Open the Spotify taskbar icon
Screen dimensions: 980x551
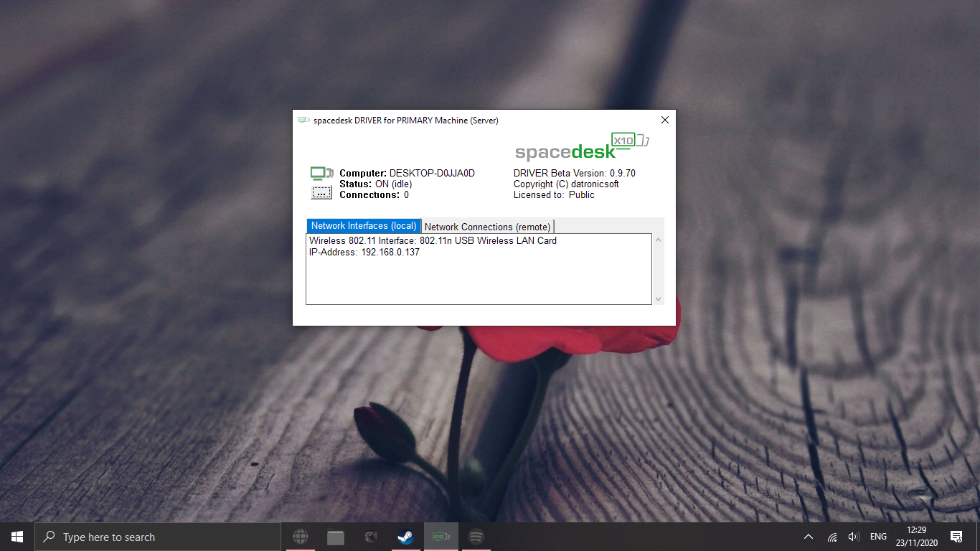[476, 537]
